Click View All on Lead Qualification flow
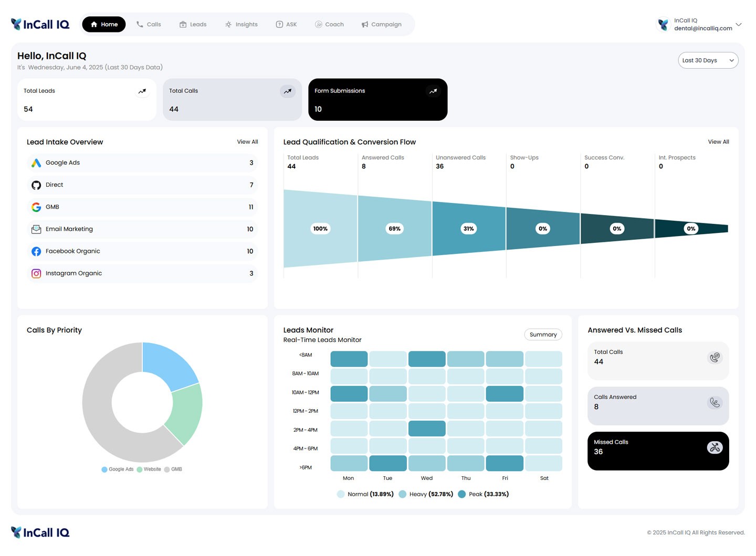 click(x=718, y=142)
